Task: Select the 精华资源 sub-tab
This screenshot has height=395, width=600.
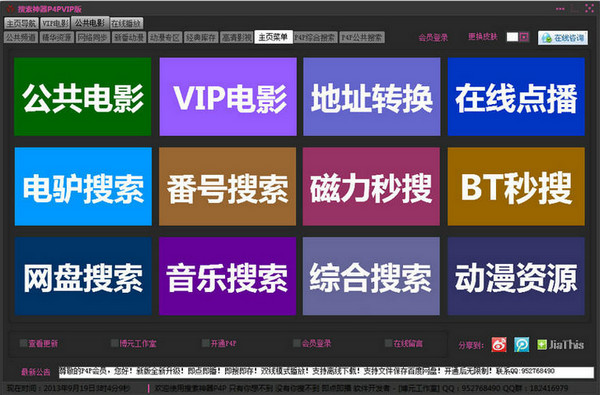Action: click(57, 37)
